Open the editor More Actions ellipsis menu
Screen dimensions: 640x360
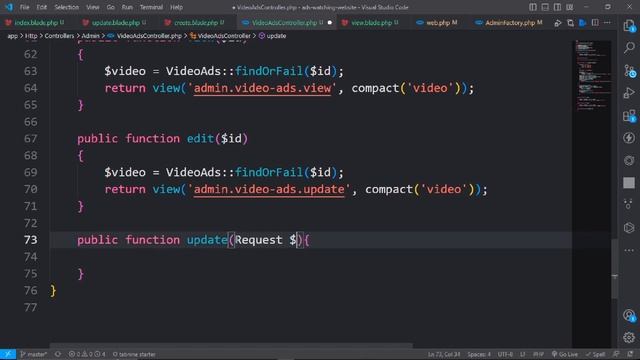tap(607, 23)
